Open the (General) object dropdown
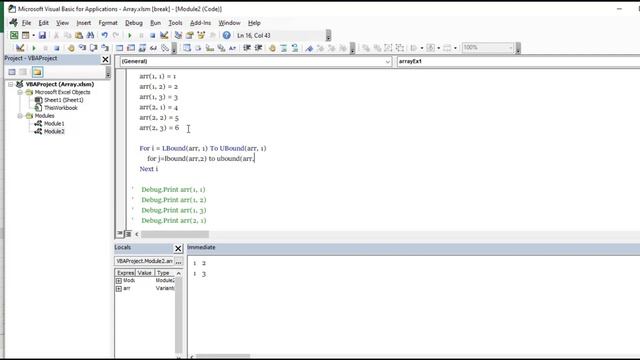The image size is (640, 360). [387, 62]
